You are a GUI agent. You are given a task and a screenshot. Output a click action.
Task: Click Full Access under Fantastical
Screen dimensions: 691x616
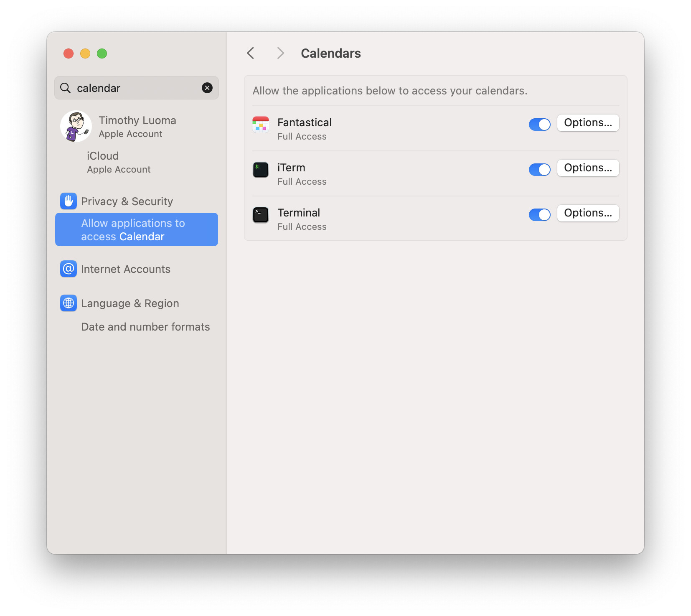(x=302, y=136)
